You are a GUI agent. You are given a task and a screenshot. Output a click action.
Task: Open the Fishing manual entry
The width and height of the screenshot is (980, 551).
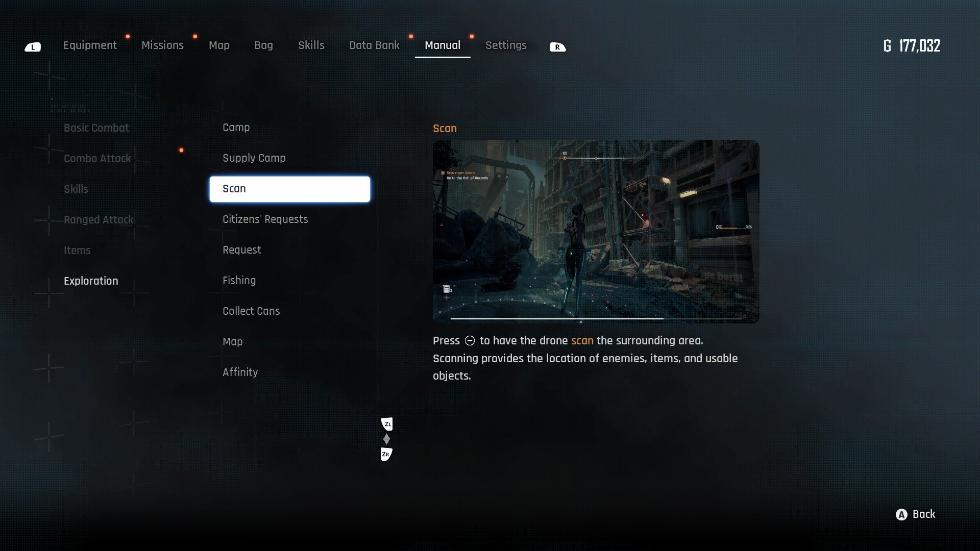239,281
